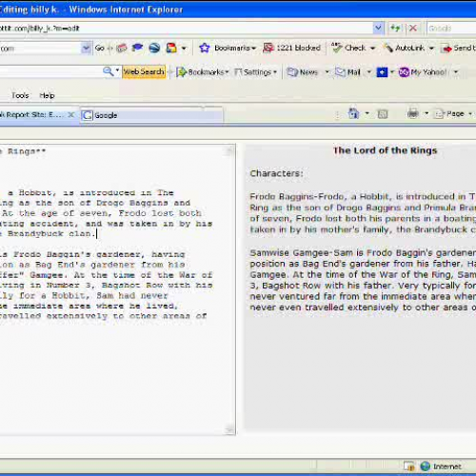Expand the News dropdown arrow
Image resolution: width=476 pixels, height=476 pixels.
tap(327, 72)
